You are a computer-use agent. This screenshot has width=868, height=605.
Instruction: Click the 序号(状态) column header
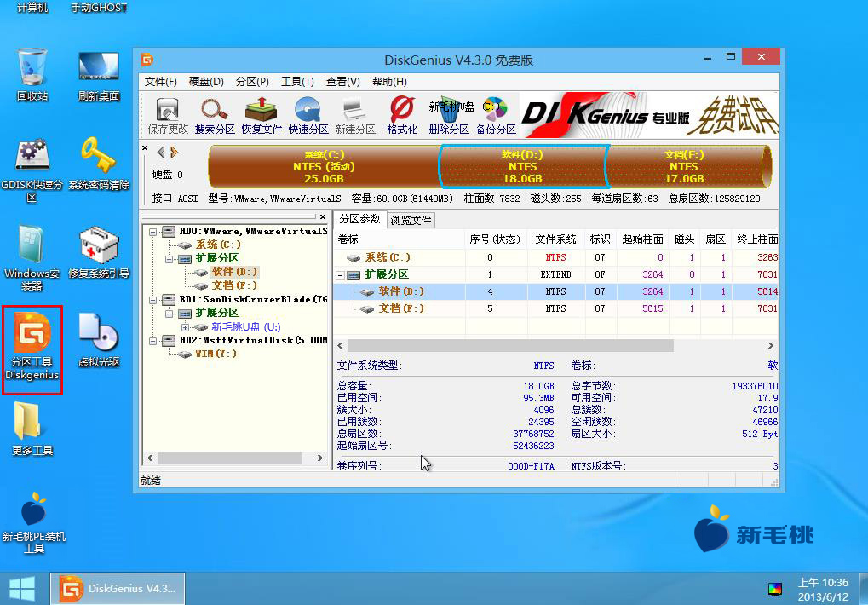pyautogui.click(x=495, y=239)
